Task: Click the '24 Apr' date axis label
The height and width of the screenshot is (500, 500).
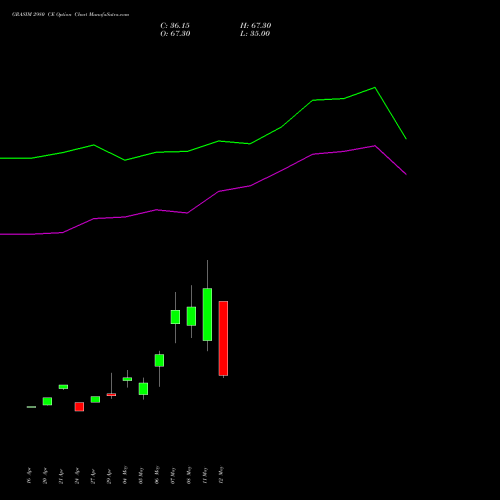Action: click(77, 476)
